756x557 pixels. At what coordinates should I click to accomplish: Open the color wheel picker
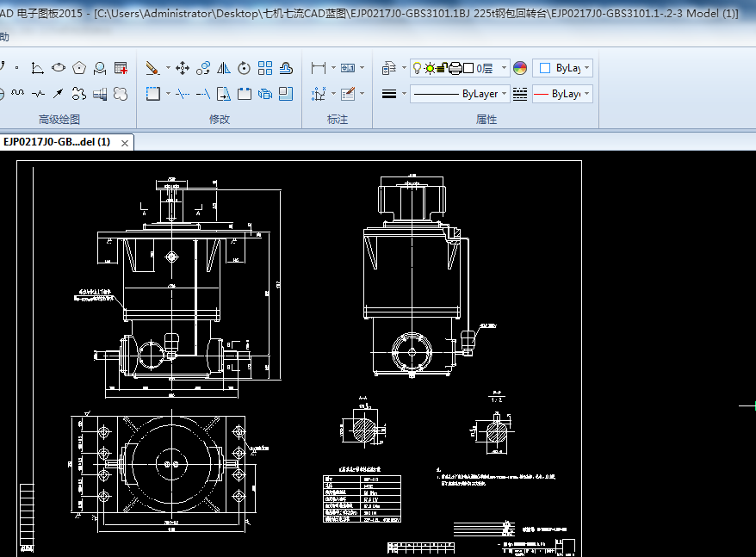519,68
